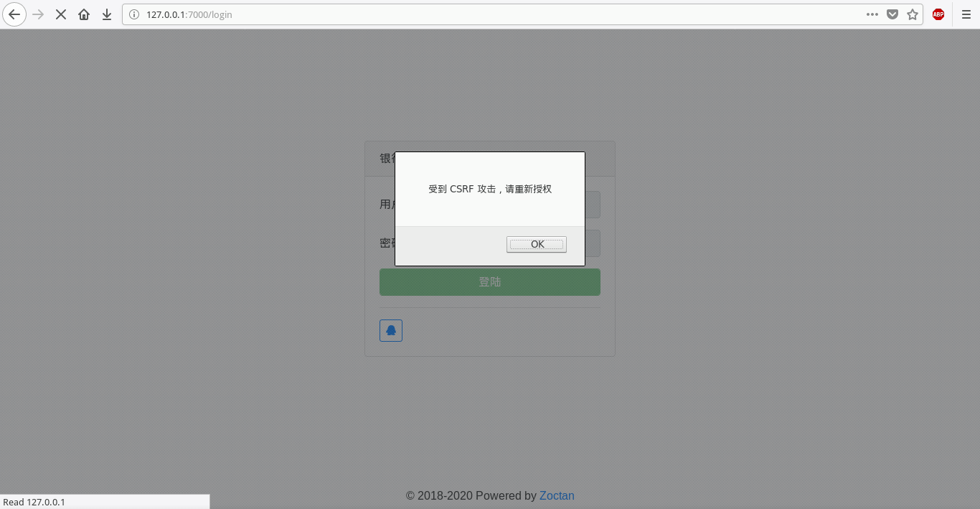Go back to the previous page
Viewport: 980px width, 509px height.
[14, 14]
